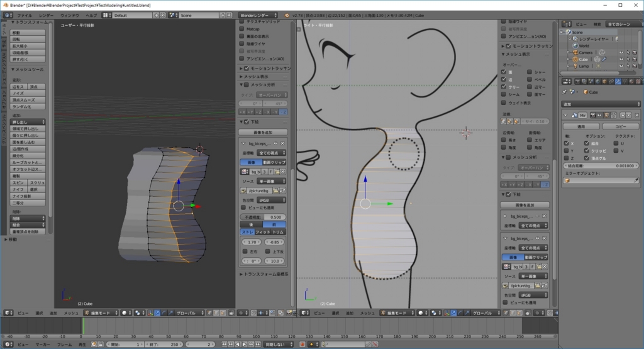This screenshot has height=349, width=644.
Task: Click the 適用 apply button
Action: tap(581, 126)
